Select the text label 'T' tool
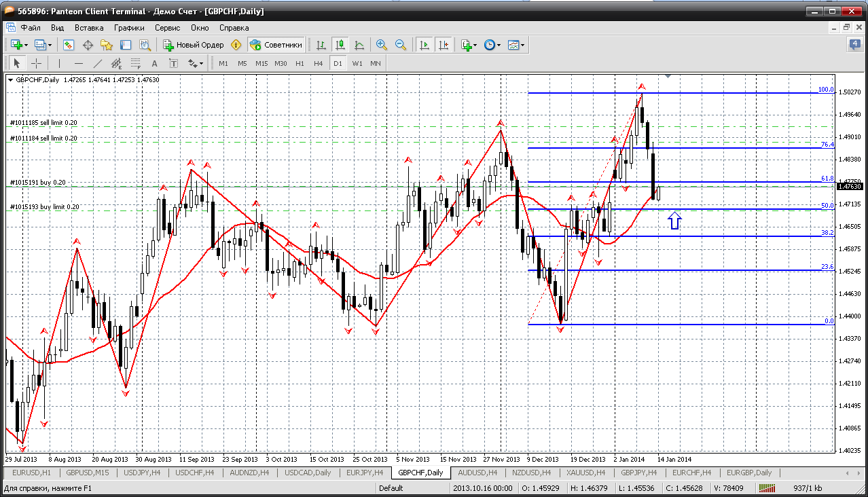This screenshot has width=868, height=497. point(174,63)
